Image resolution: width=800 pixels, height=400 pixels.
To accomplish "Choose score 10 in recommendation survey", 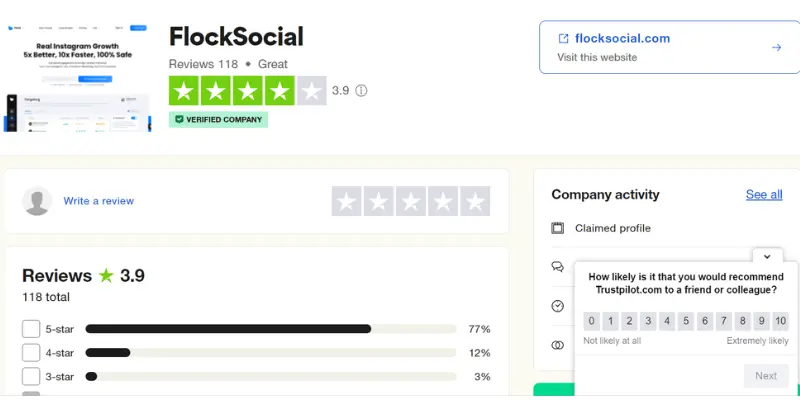I will [780, 321].
